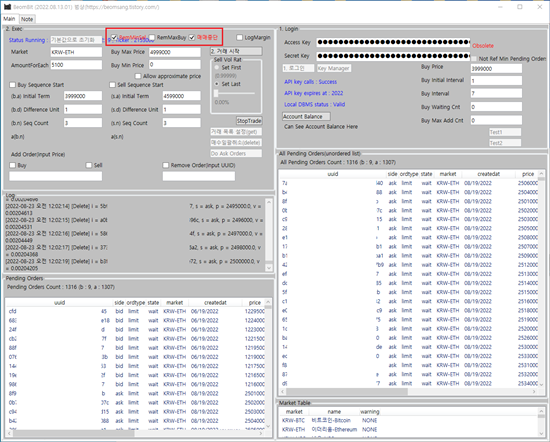Toggle Not Ref Min Pending Order checkbox

pos(474,59)
